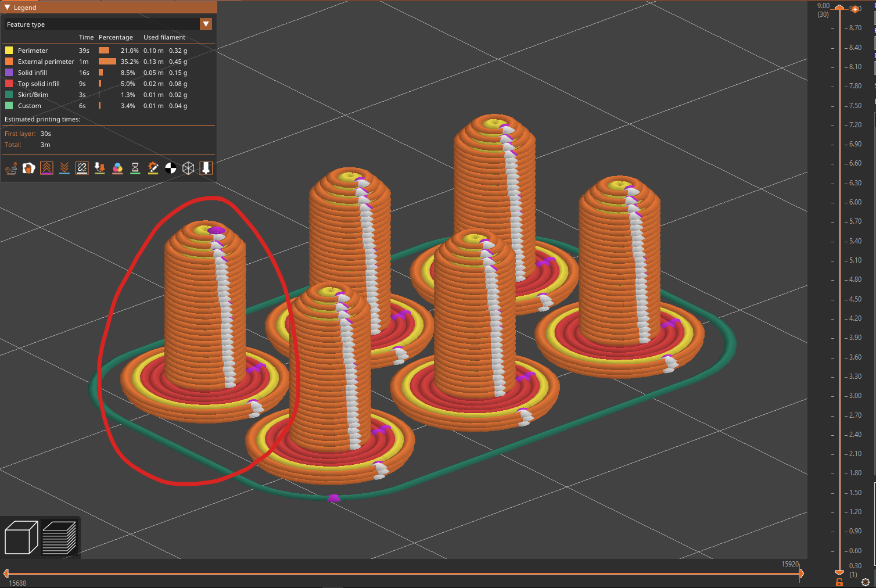The image size is (876, 588).
Task: Collapse the Legend panel
Action: [x=7, y=8]
